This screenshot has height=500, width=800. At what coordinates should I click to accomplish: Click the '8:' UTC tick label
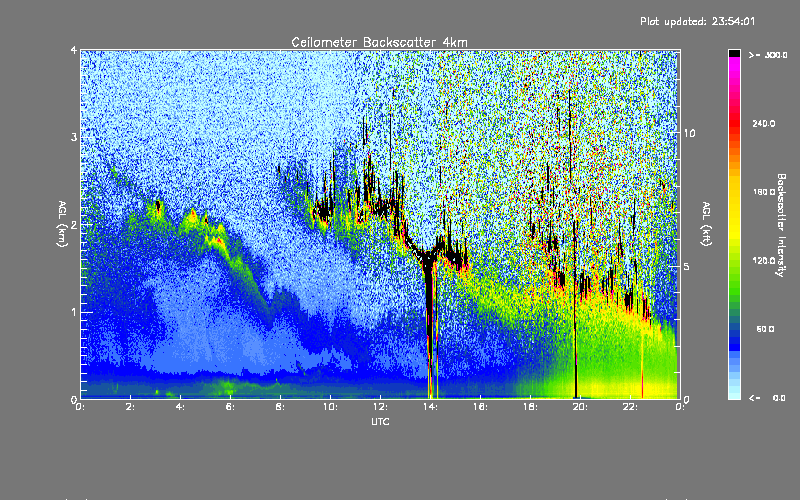(x=281, y=407)
